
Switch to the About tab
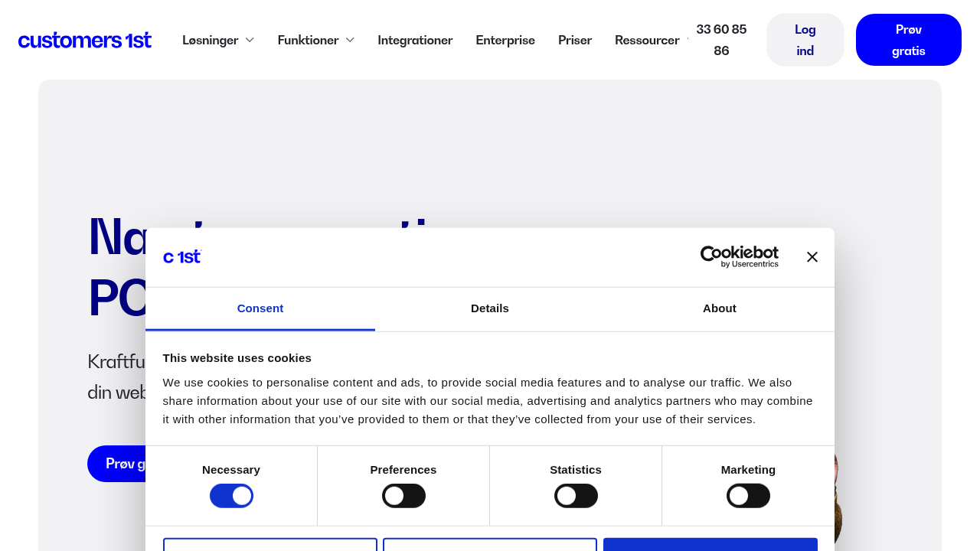point(720,308)
